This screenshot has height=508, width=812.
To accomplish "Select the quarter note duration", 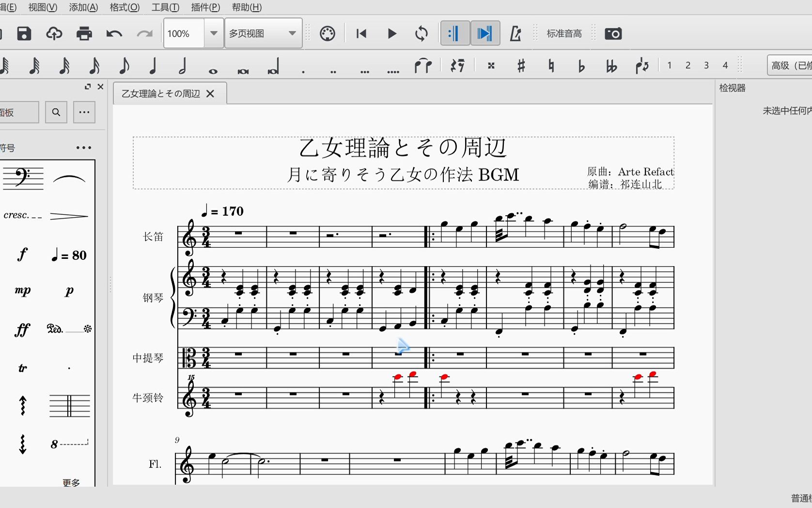I will coord(153,65).
